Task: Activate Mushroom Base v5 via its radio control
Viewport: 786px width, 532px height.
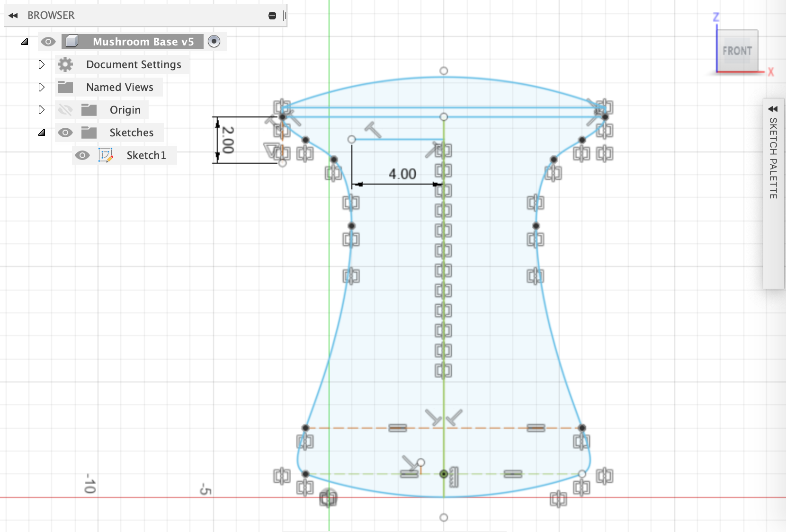Action: (x=214, y=42)
